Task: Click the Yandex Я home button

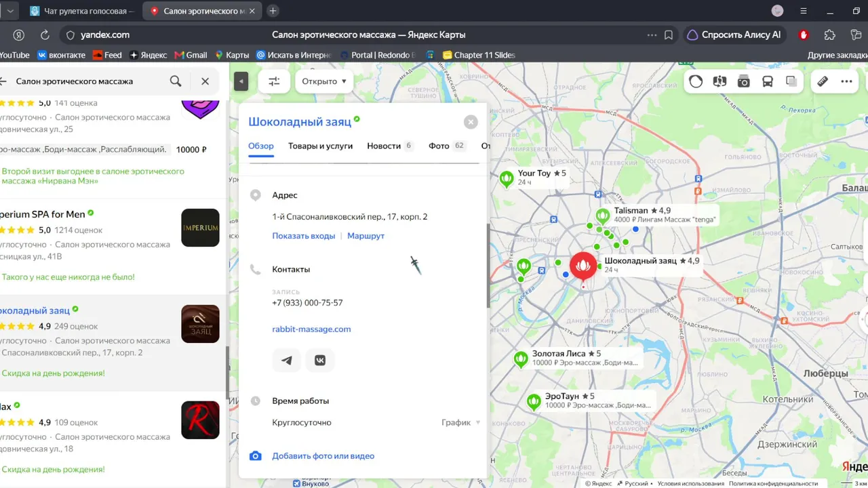Action: [19, 35]
